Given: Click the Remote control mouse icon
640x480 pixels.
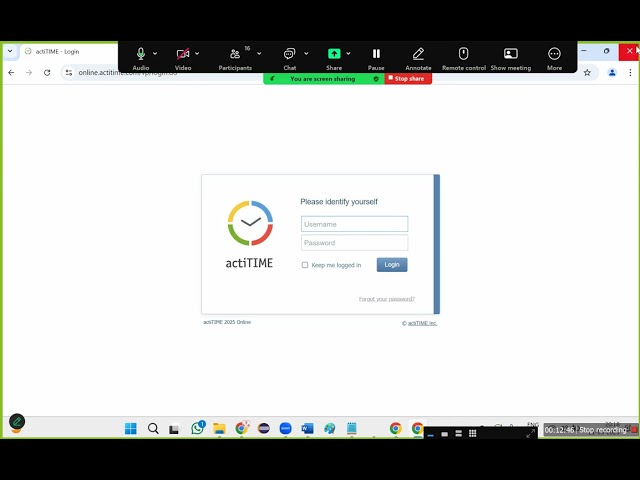Looking at the screenshot, I should pyautogui.click(x=463, y=53).
